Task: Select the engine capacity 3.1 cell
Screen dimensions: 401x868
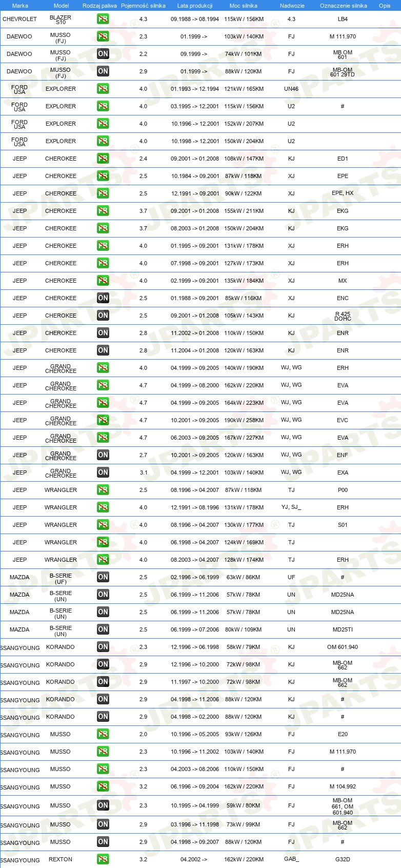Action: tap(143, 472)
